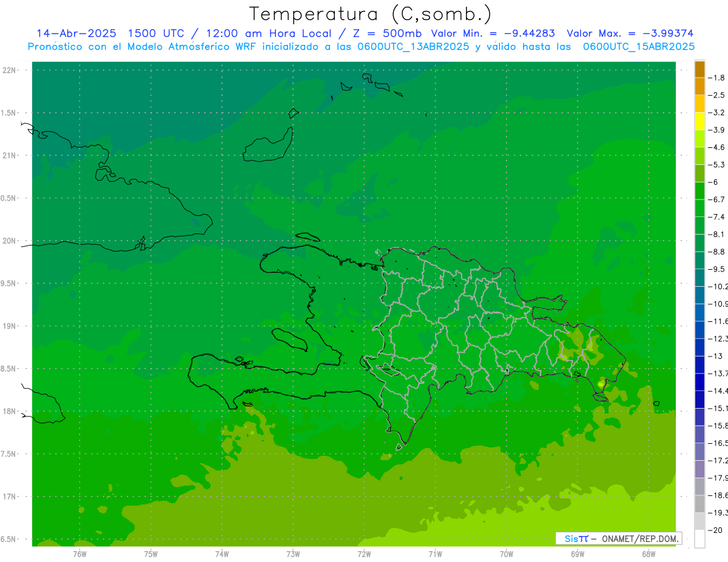
Task: Click the legend value "-8.8"
Action: [716, 252]
